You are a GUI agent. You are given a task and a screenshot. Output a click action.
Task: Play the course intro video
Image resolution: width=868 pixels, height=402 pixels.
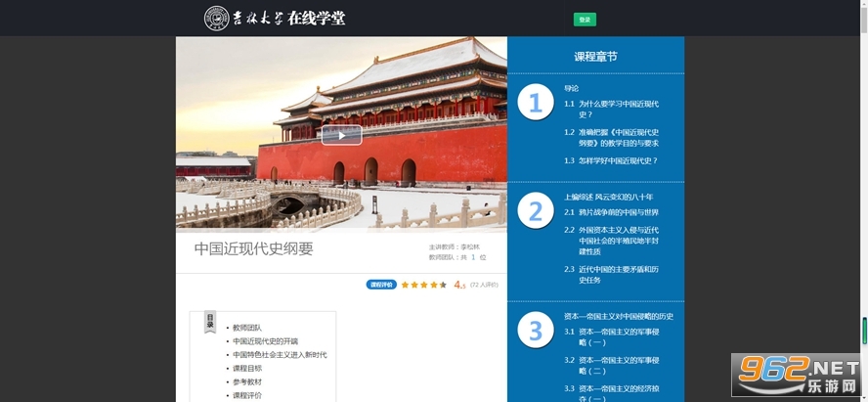(341, 135)
